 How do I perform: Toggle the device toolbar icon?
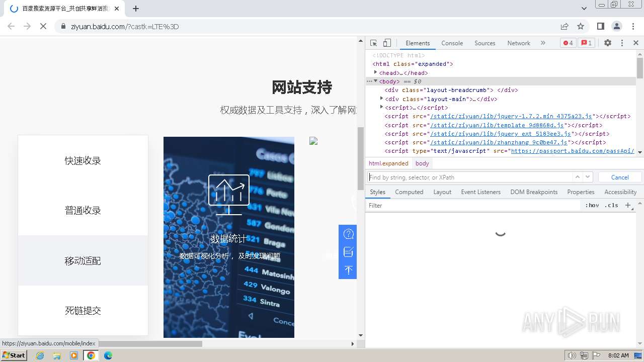pyautogui.click(x=387, y=43)
